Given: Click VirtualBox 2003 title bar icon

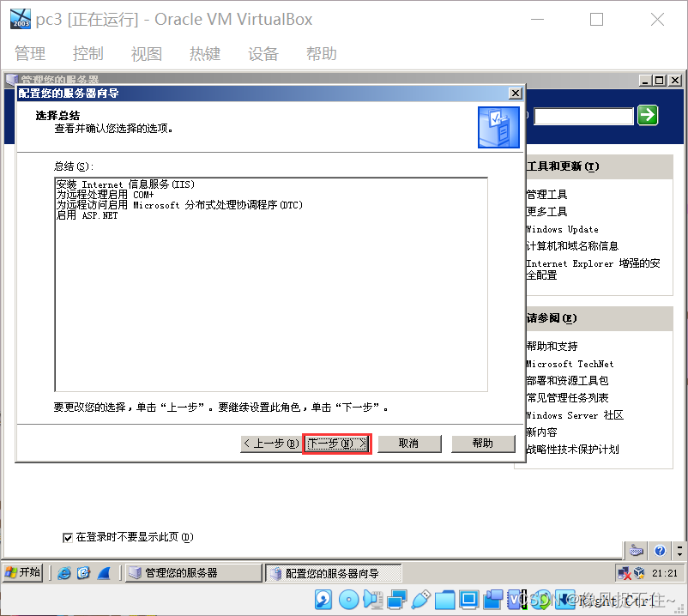Looking at the screenshot, I should (x=21, y=19).
